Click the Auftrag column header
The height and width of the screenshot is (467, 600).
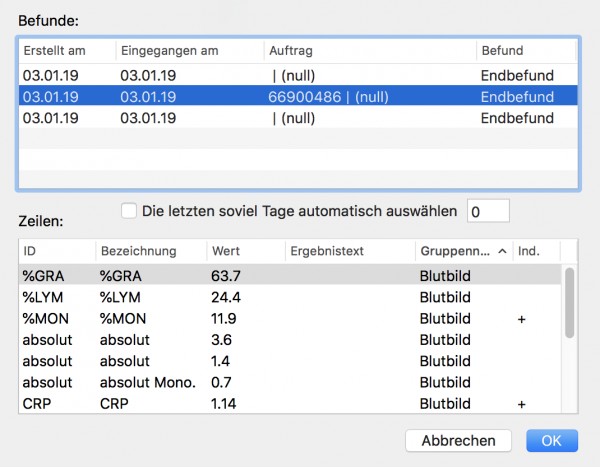[370, 51]
